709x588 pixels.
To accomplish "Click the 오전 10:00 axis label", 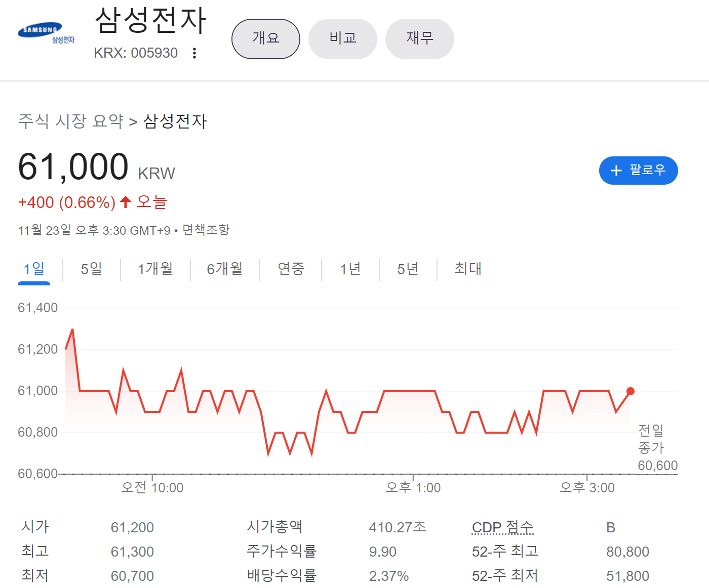I will [x=152, y=488].
